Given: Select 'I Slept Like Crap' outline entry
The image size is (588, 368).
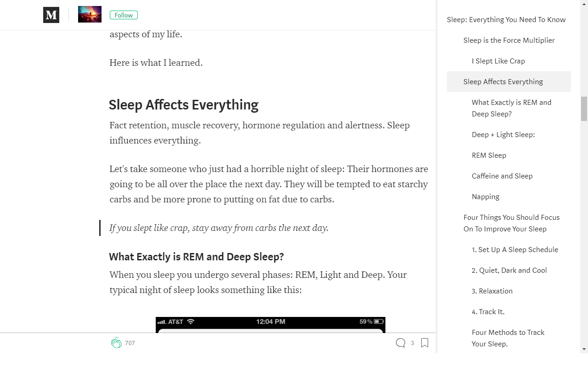Looking at the screenshot, I should coord(498,61).
